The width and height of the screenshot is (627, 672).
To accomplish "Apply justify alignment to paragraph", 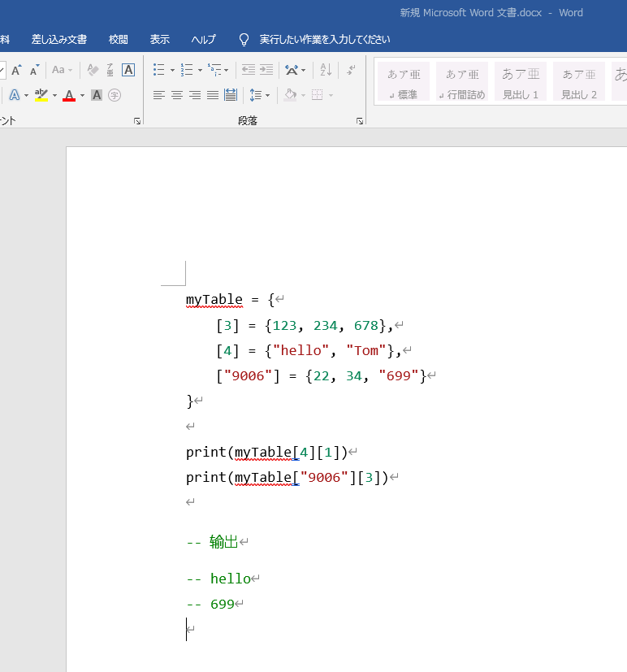I will pos(213,95).
